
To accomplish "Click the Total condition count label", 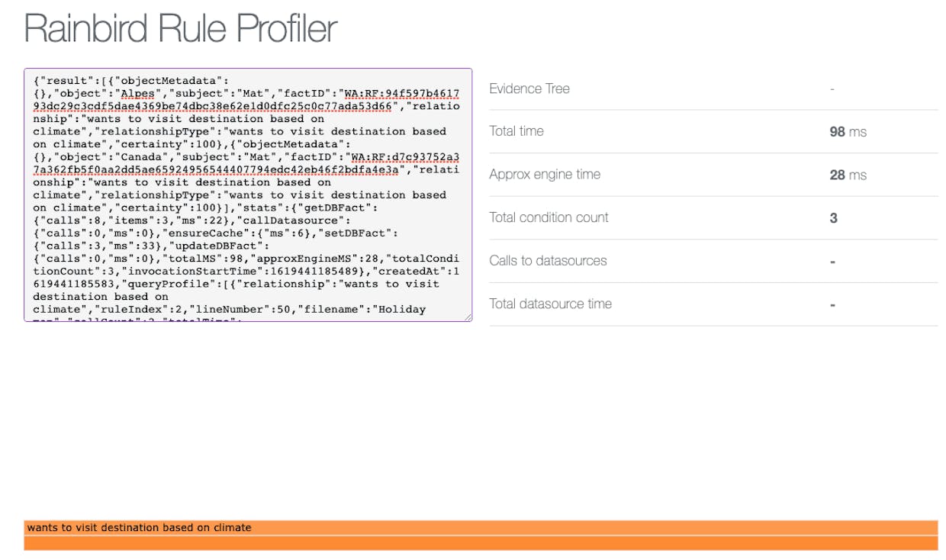I will point(549,217).
